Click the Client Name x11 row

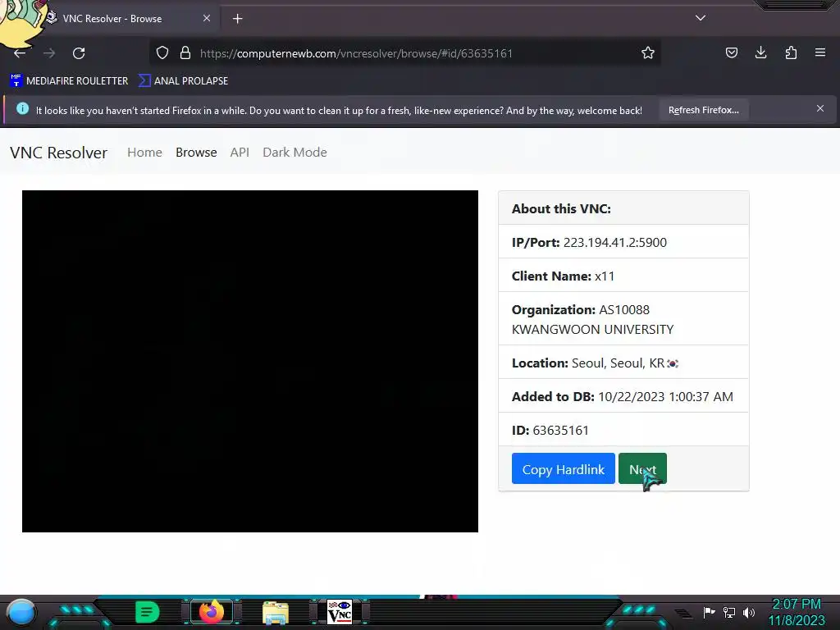click(623, 276)
